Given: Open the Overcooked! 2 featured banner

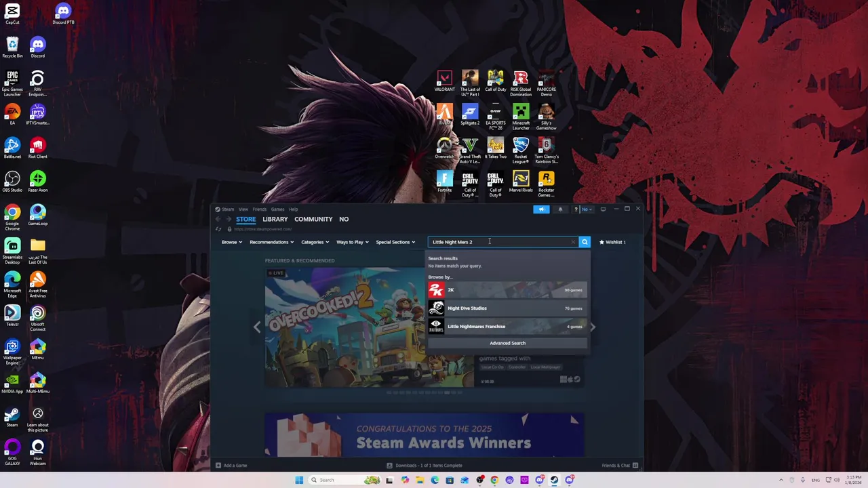Looking at the screenshot, I should 370,327.
